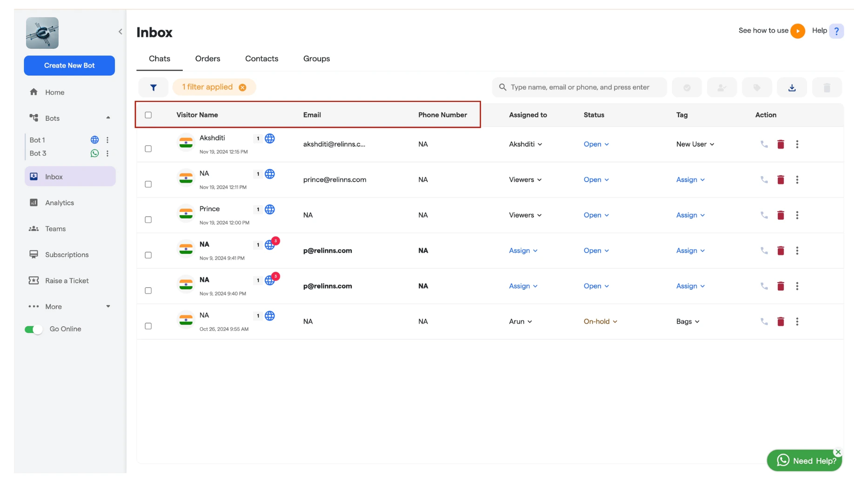Click the globe icon next to Bot 1
Screen dimensions: 868x502
coord(94,140)
